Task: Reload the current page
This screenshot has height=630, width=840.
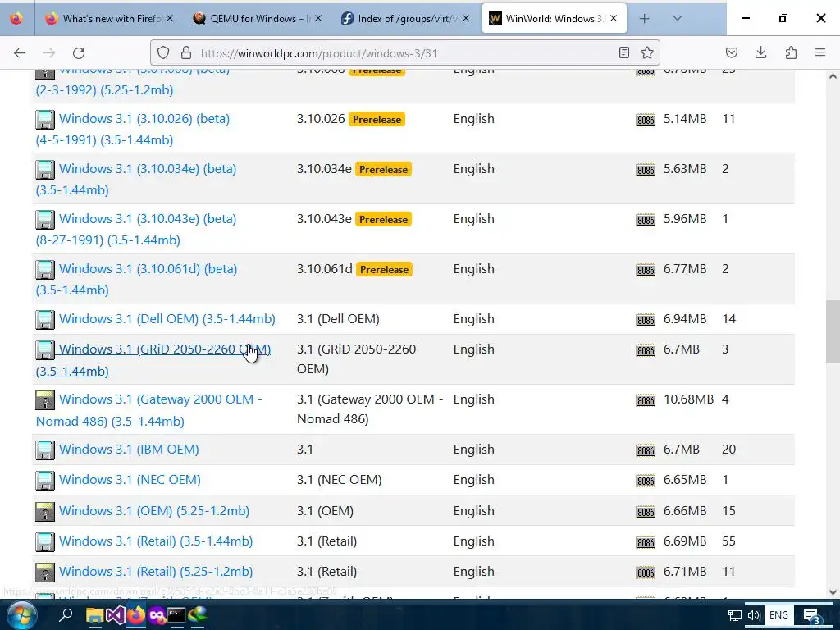Action: pos(79,52)
